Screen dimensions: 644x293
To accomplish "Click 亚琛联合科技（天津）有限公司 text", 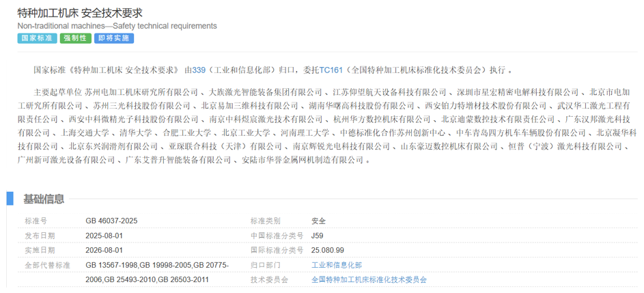I will coord(225,146).
